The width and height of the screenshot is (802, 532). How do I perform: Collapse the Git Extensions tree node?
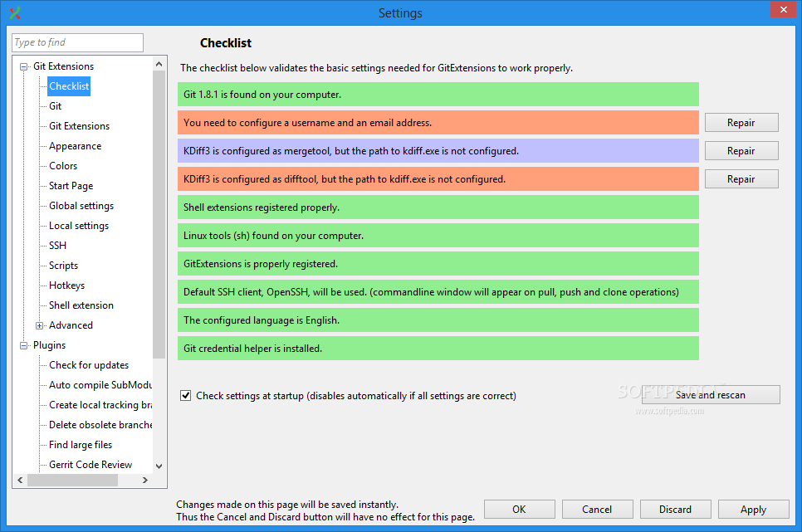[x=22, y=66]
